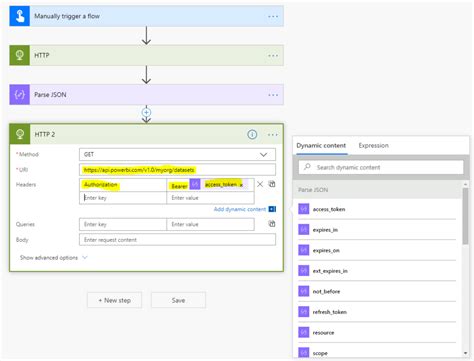
Task: Click the empty header Enter value field
Action: click(210, 198)
